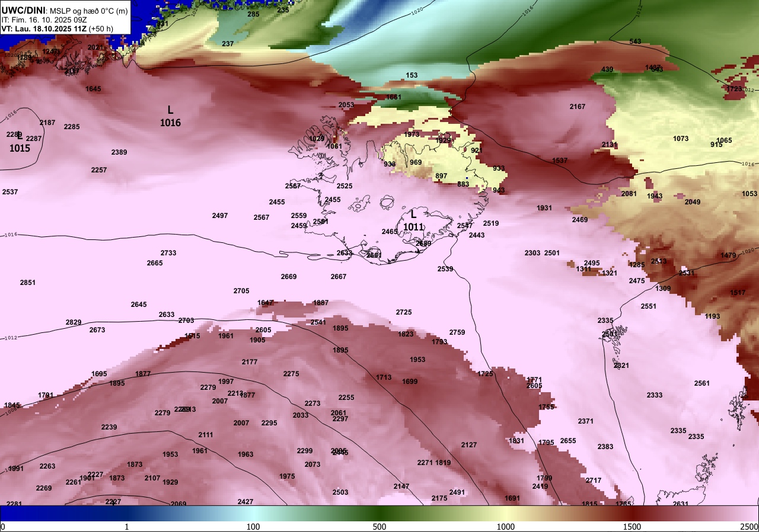Click the height value 153
This screenshot has height=532, width=759.
click(x=412, y=75)
